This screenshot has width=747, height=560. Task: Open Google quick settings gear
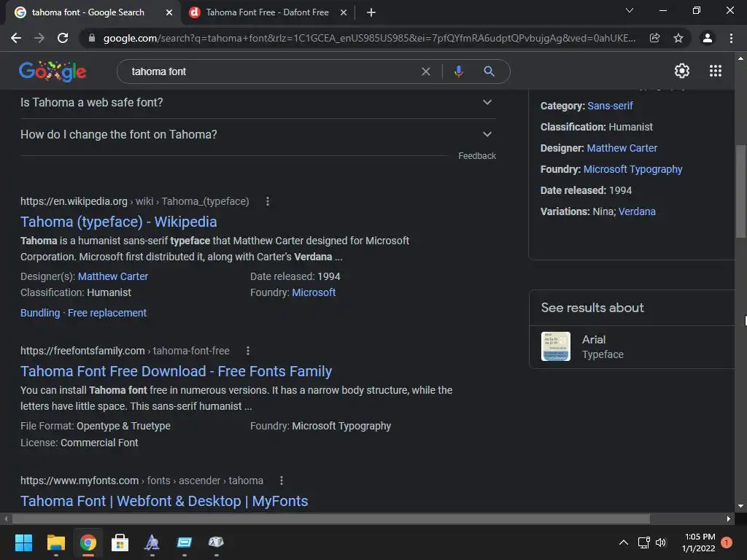[x=682, y=71]
